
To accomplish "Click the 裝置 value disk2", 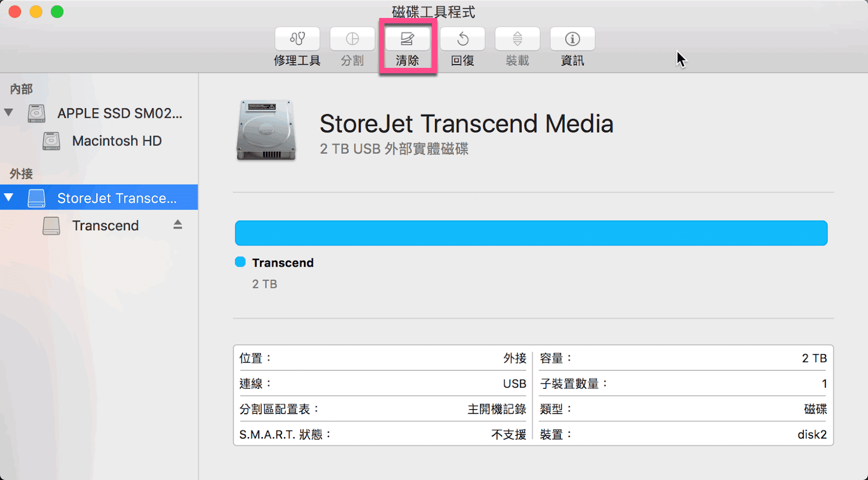I will (812, 435).
